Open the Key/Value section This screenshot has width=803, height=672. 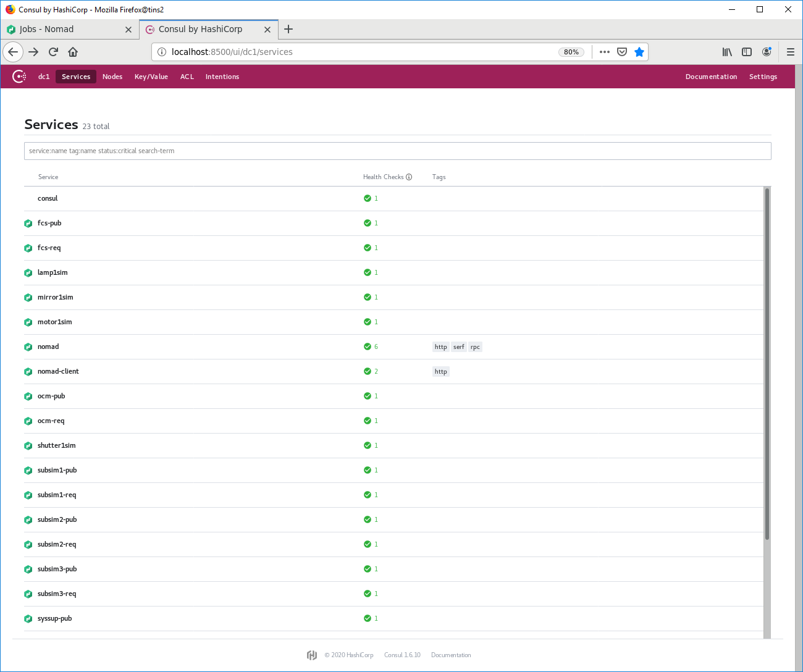(151, 77)
